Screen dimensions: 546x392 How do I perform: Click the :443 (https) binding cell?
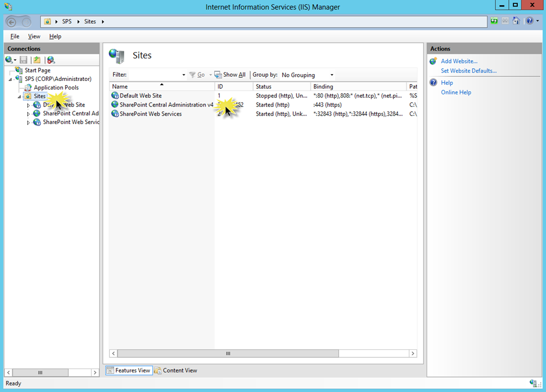click(x=327, y=105)
